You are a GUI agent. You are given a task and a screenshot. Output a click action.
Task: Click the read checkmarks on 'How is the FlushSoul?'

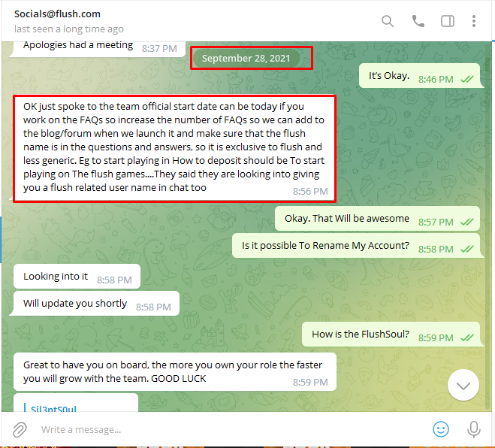point(467,338)
